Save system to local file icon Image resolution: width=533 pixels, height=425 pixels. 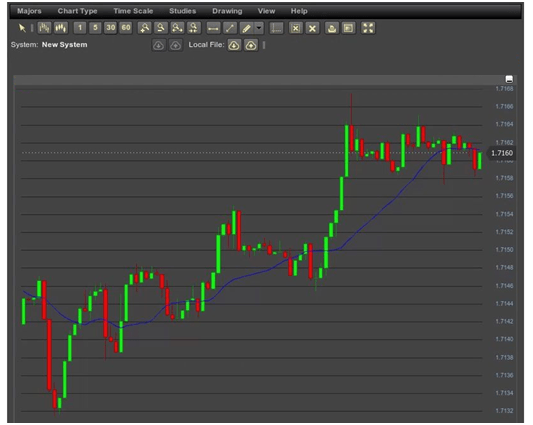(251, 45)
